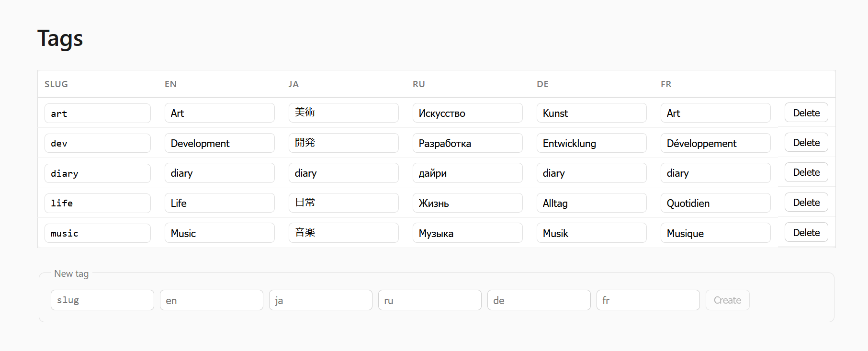Screen dimensions: 868x351
Task: Focus the new tag slug input
Action: [102, 300]
